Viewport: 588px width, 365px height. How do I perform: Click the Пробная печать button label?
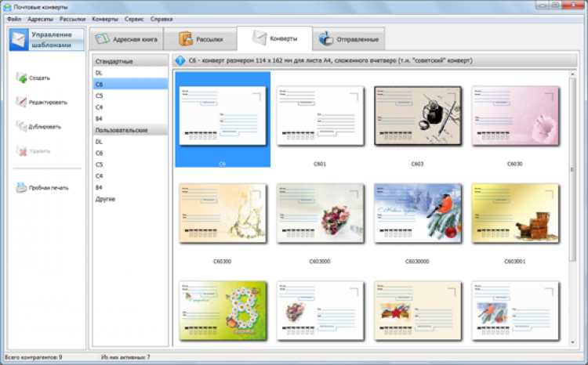(x=49, y=188)
